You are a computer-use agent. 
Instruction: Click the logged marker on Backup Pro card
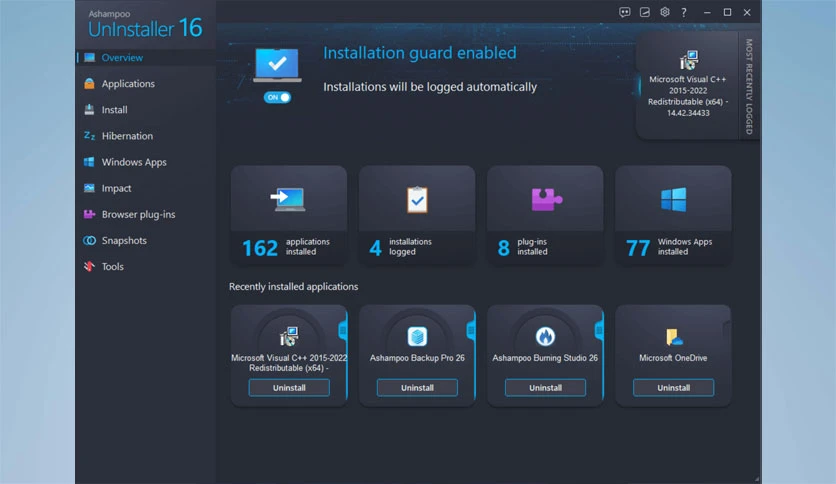click(x=471, y=330)
